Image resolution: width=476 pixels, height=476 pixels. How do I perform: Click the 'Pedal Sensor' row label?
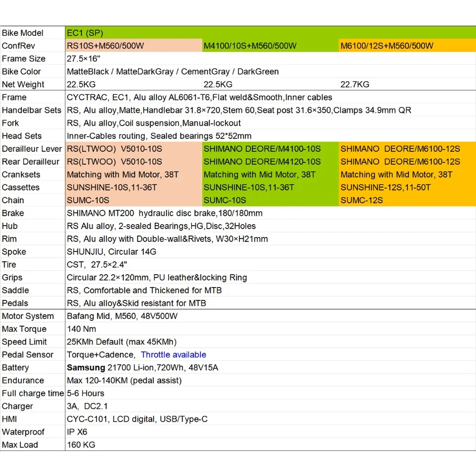(x=28, y=355)
